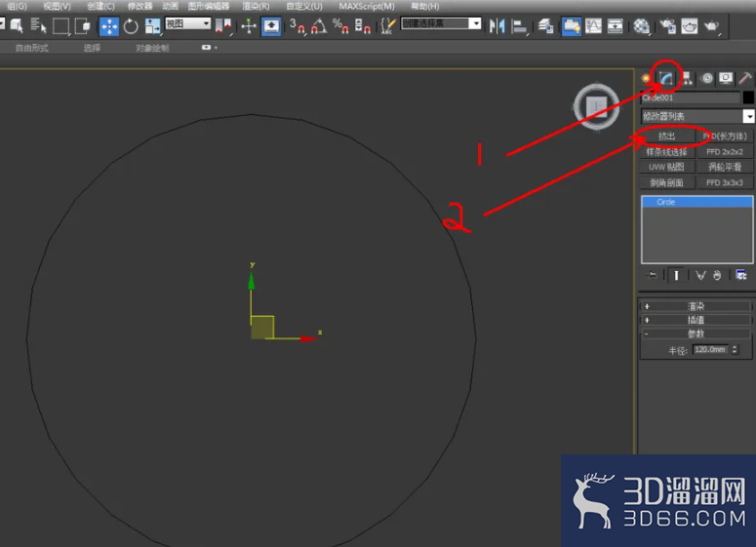This screenshot has width=756, height=547.
Task: Toggle Pin Stack icon
Action: pyautogui.click(x=652, y=275)
